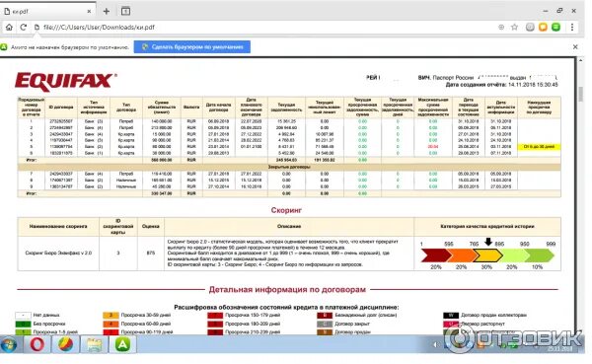This screenshot has height=364, width=592.
Task: Click the gray round extension icon
Action: click(x=530, y=28)
